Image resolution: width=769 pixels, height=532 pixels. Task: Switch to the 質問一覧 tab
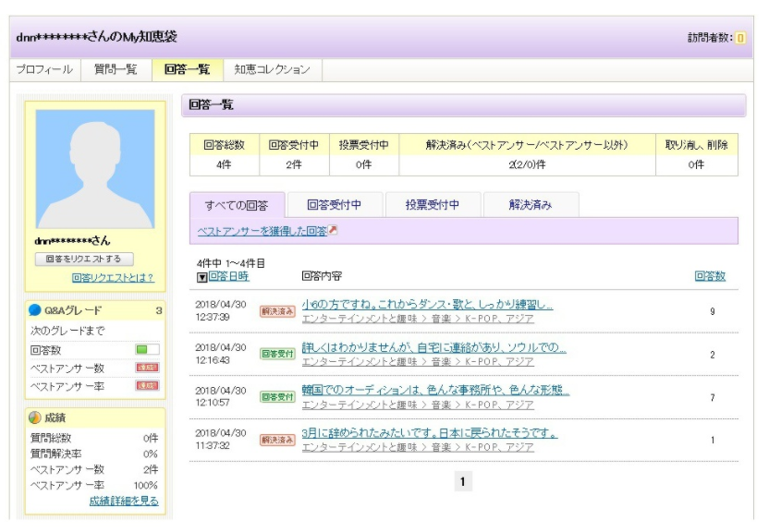116,69
